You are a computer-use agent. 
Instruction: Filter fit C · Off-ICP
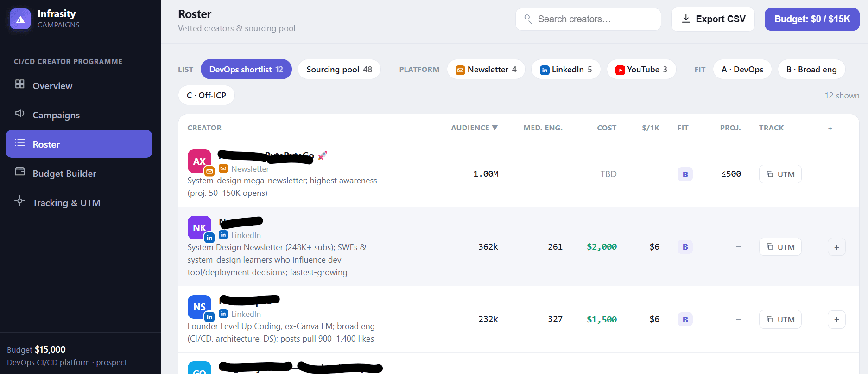coord(206,95)
